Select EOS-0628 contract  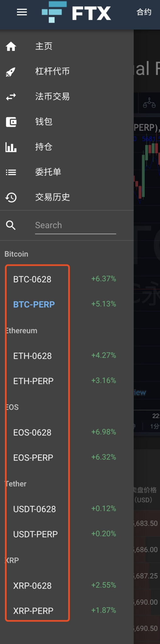pos(32,433)
